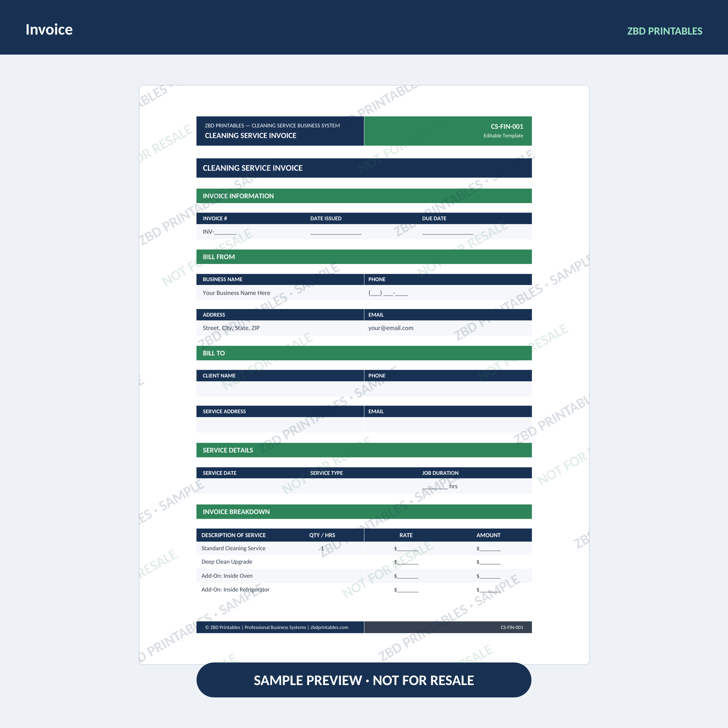Click 'Standard Cleaning Service' row text
Viewport: 728px width, 728px height.
pyautogui.click(x=233, y=548)
